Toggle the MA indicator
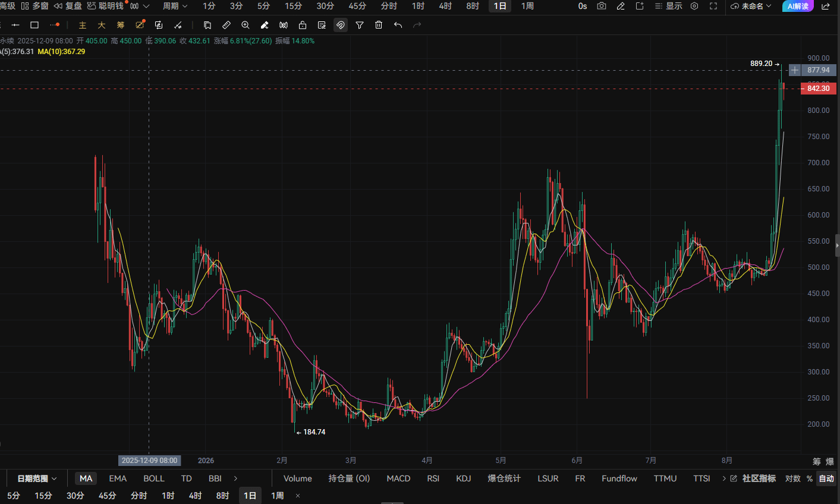Image resolution: width=840 pixels, height=504 pixels. coord(86,478)
